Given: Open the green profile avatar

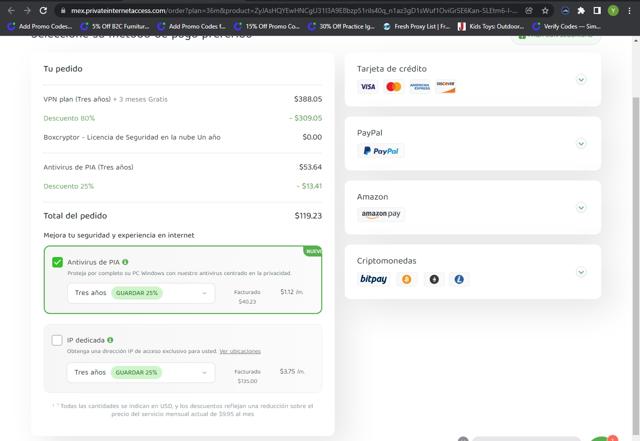Looking at the screenshot, I should point(613,11).
